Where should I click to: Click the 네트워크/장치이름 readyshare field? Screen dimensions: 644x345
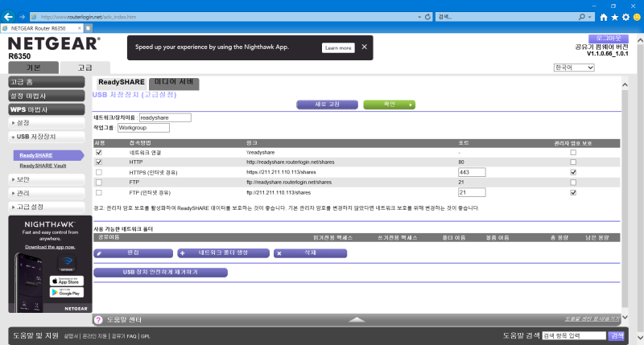165,117
